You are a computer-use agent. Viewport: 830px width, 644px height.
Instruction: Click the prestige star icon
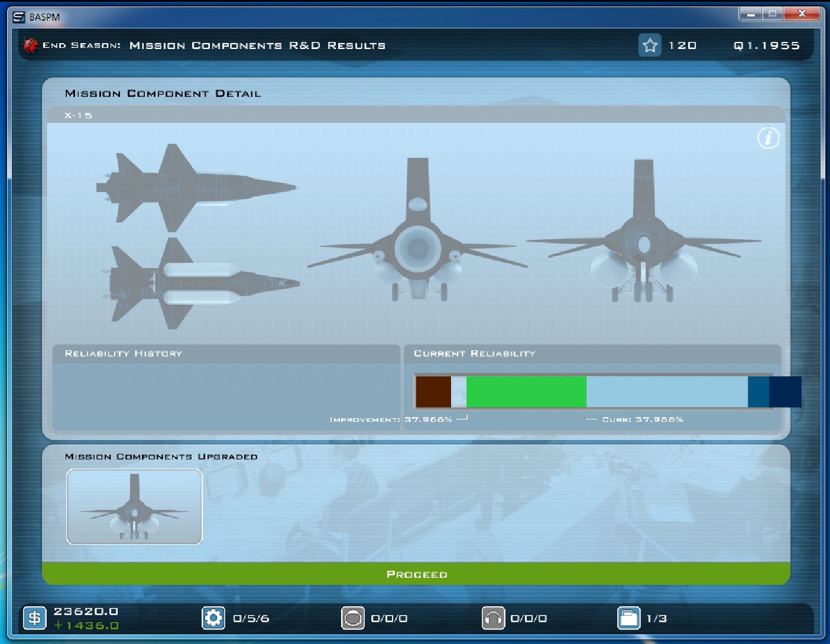click(650, 45)
